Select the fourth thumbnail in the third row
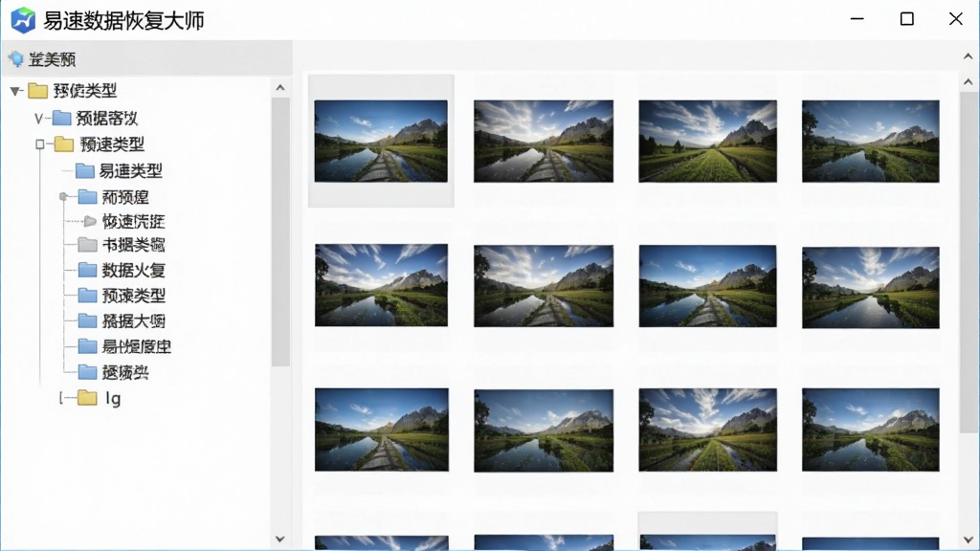Image resolution: width=980 pixels, height=551 pixels. point(871,430)
